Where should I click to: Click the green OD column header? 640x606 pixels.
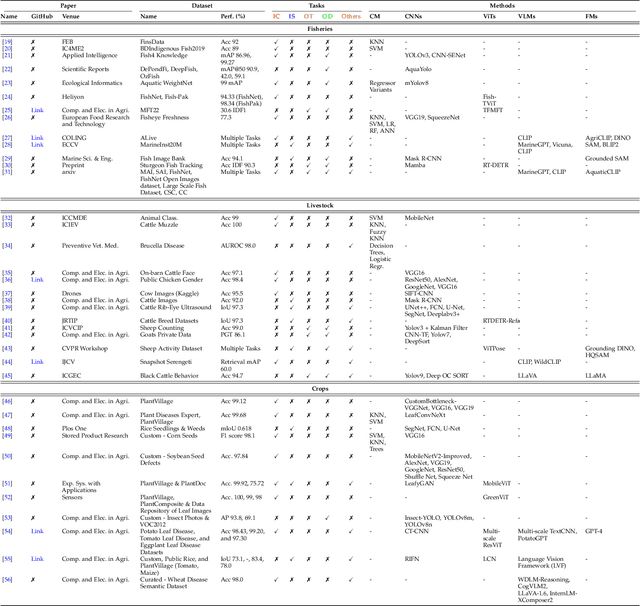coord(327,16)
